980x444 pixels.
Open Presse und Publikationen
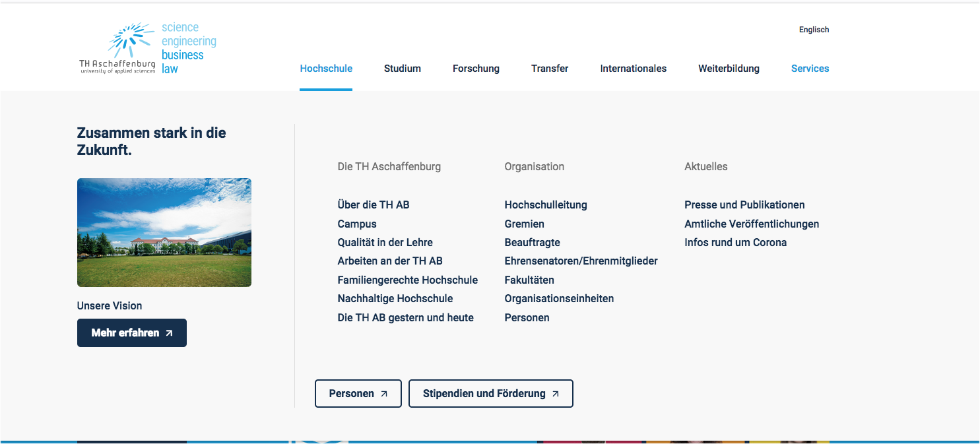pyautogui.click(x=744, y=205)
